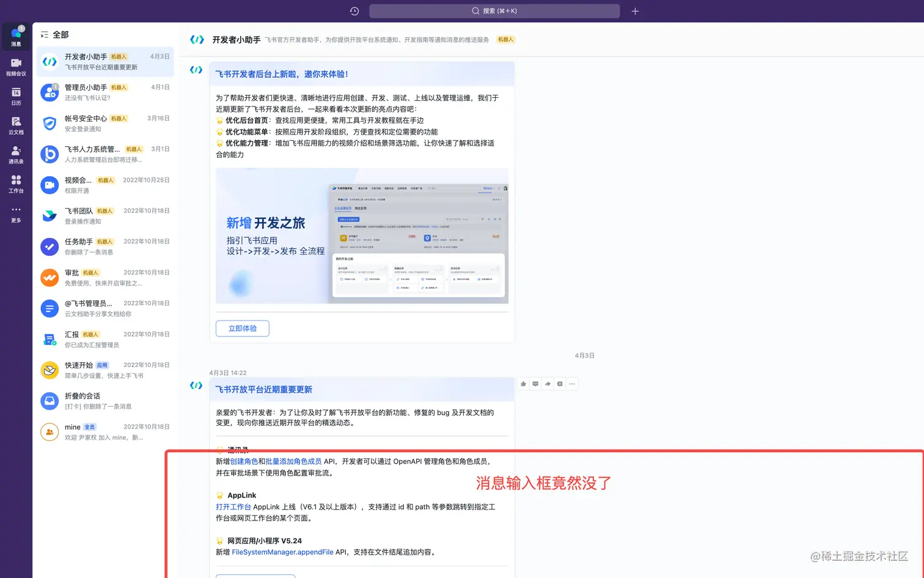The height and width of the screenshot is (578, 924).
Task: Open the 汇报 conversation
Action: pos(105,339)
